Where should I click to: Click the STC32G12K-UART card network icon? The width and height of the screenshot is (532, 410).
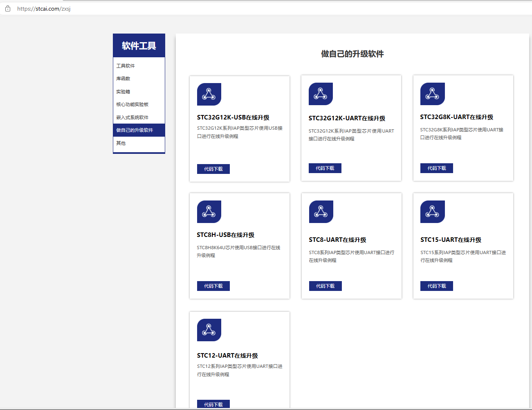[x=321, y=94]
